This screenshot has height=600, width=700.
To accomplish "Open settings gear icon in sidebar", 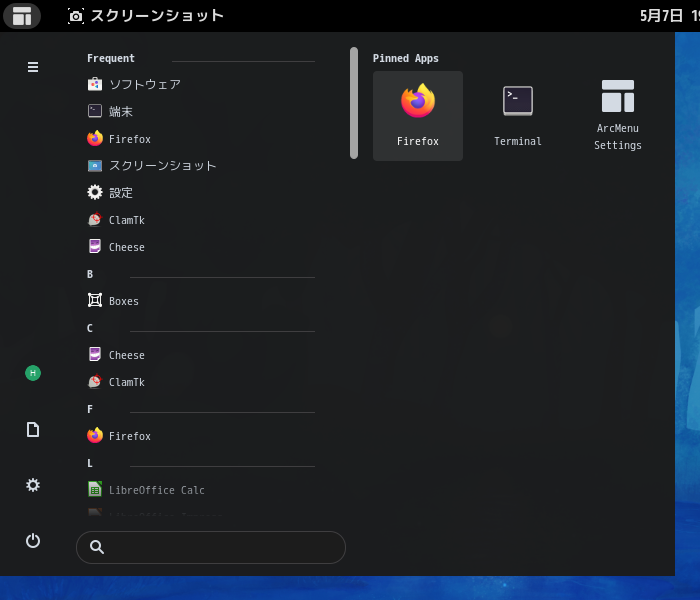I will (33, 485).
